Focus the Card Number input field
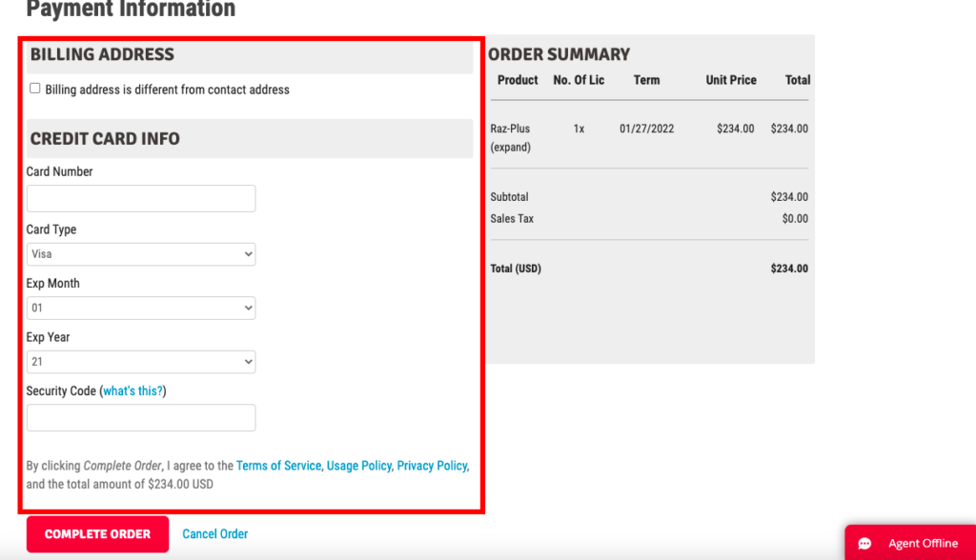 click(x=141, y=198)
